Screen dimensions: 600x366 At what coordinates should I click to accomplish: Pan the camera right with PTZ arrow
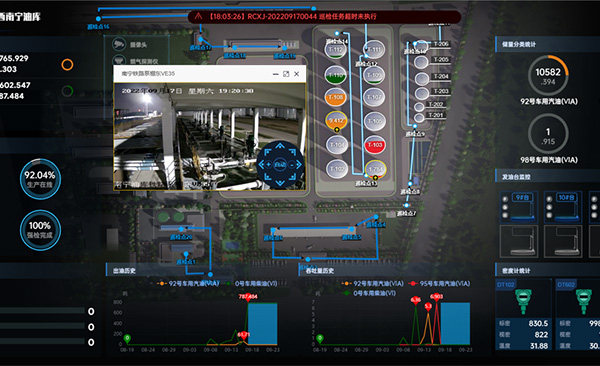299,165
